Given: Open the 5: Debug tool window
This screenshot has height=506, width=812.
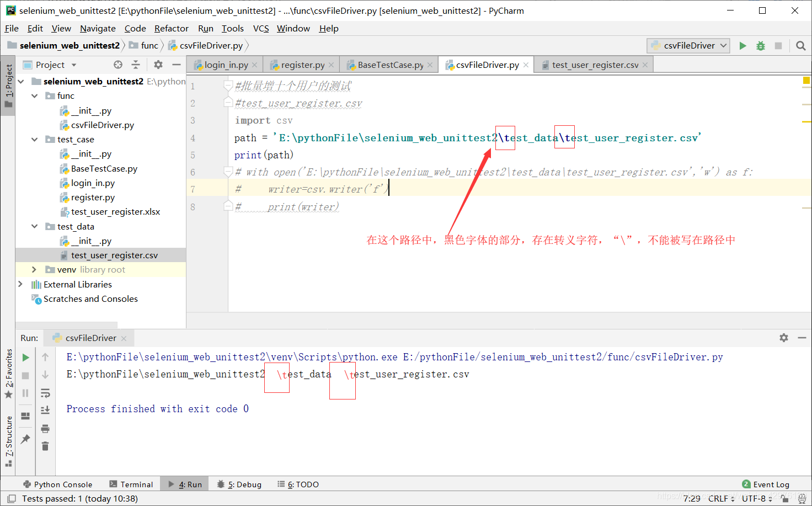Looking at the screenshot, I should pyautogui.click(x=239, y=484).
